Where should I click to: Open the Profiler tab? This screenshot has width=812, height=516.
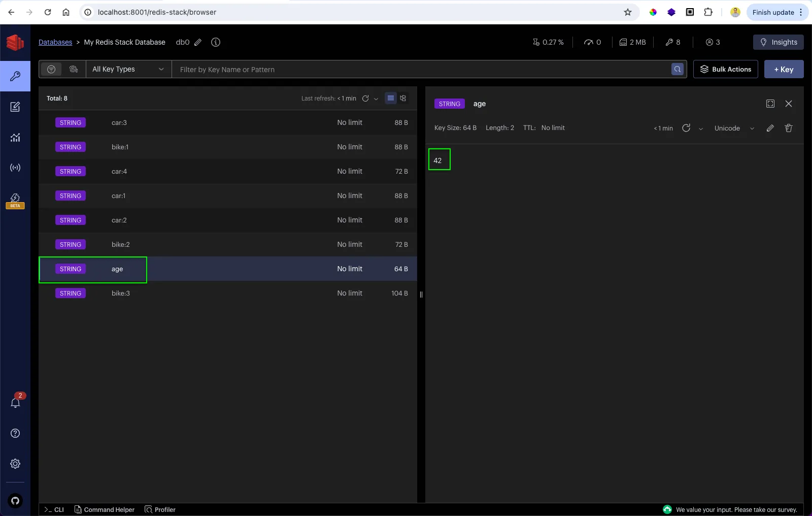160,509
